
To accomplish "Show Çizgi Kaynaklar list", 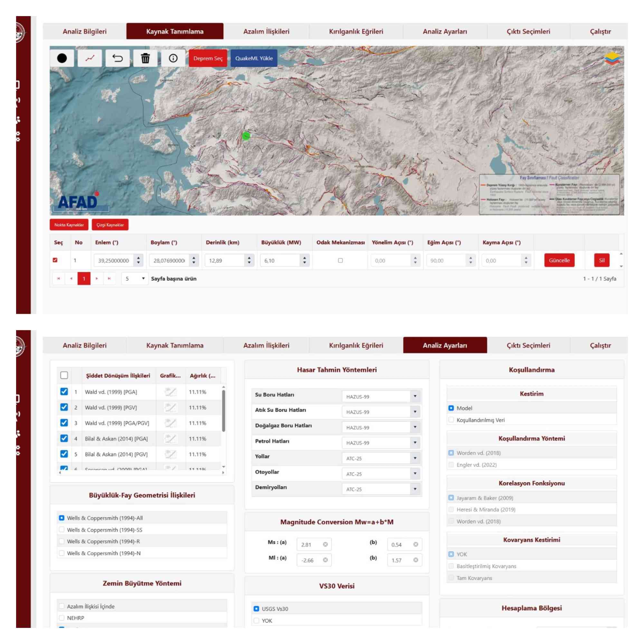I will pyautogui.click(x=110, y=225).
